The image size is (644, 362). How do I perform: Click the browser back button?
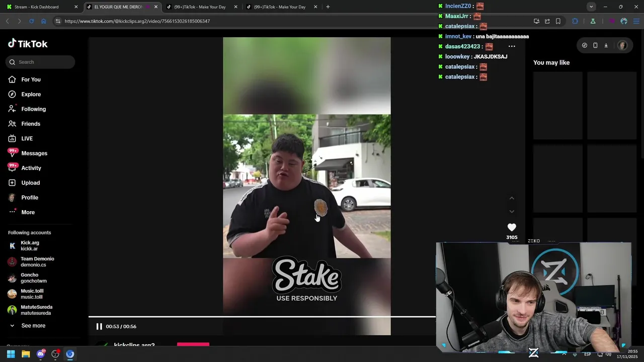pos(8,21)
